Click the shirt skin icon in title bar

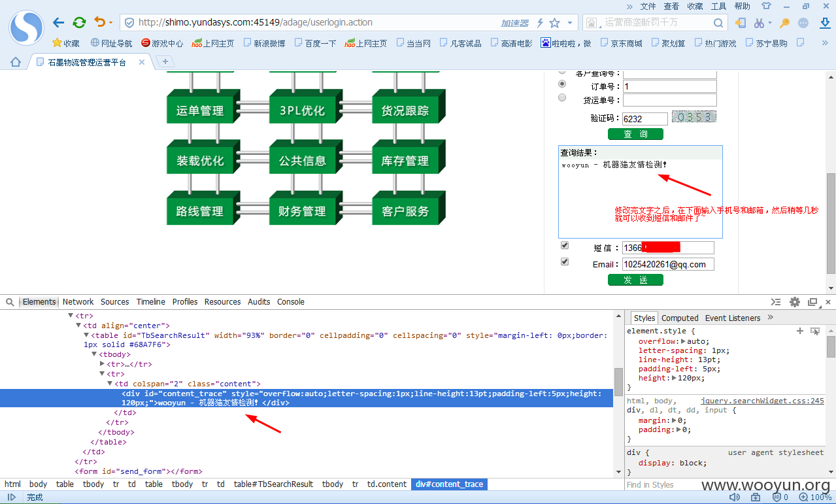(x=766, y=6)
